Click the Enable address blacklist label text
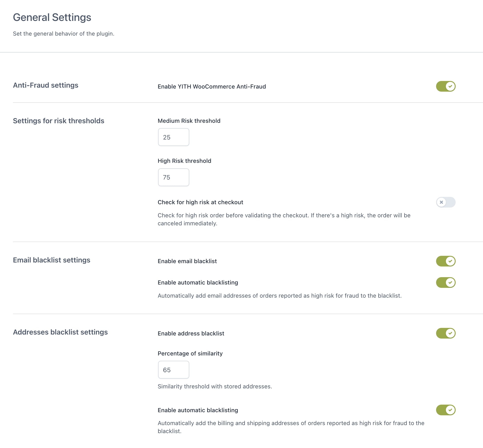483x448 pixels. 191,333
